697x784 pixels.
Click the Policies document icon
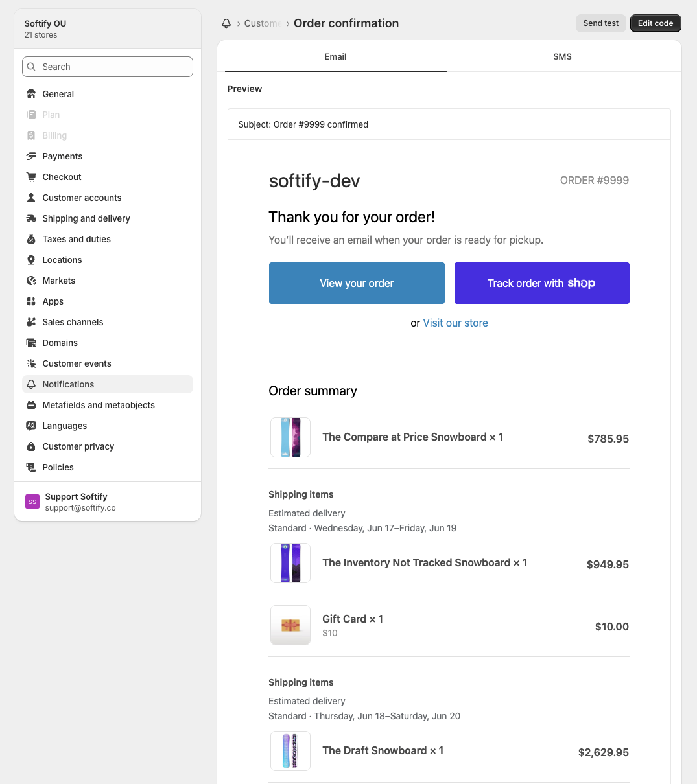tap(31, 467)
